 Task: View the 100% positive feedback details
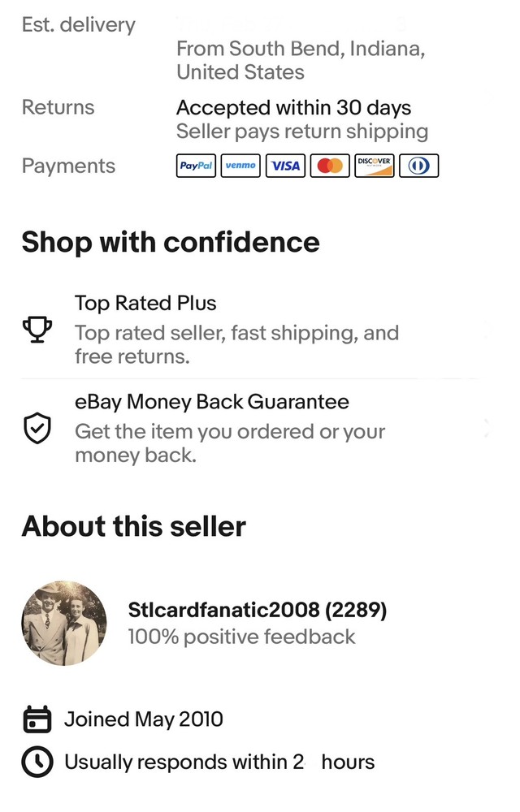[x=241, y=637]
